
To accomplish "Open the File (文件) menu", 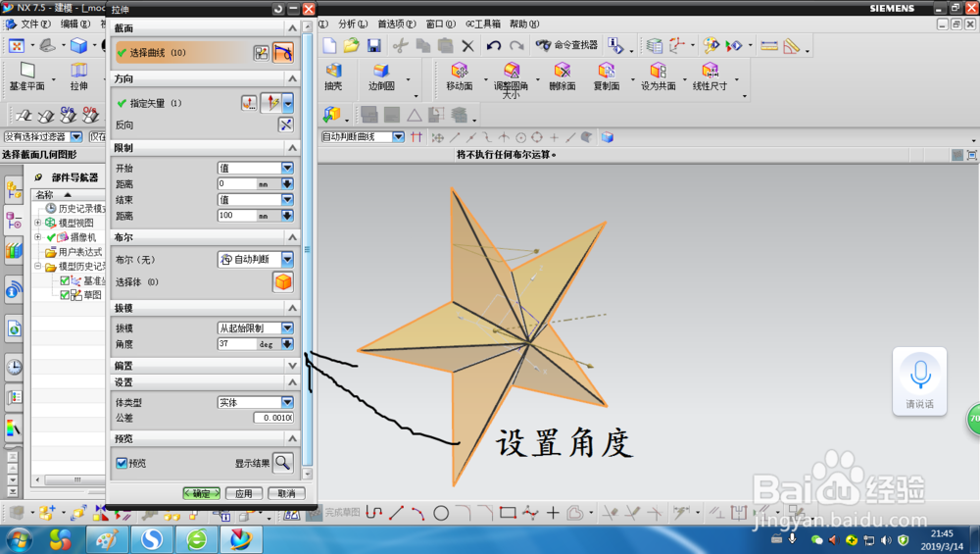I will click(x=33, y=24).
